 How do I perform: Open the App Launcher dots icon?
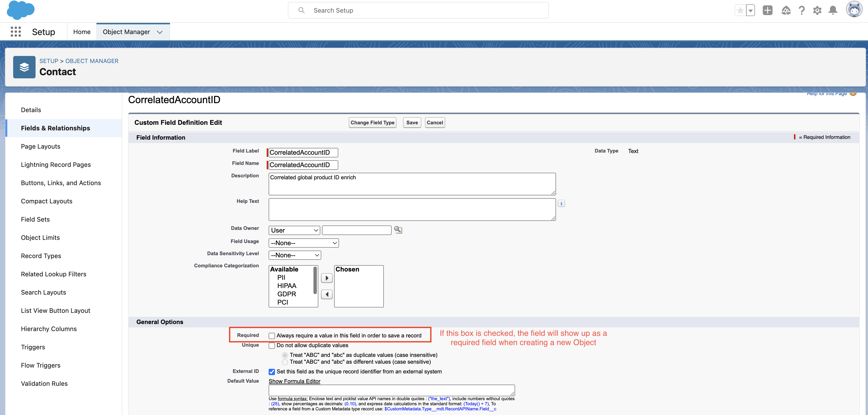point(16,32)
